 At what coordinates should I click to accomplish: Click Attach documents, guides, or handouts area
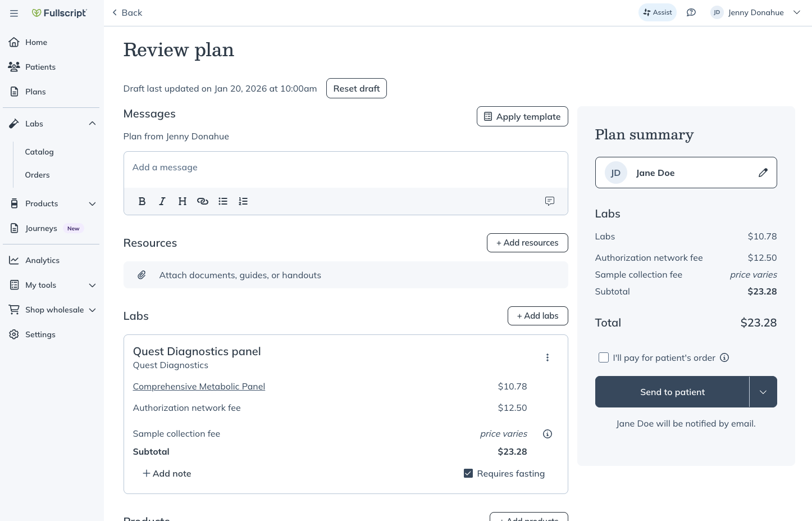click(x=346, y=275)
